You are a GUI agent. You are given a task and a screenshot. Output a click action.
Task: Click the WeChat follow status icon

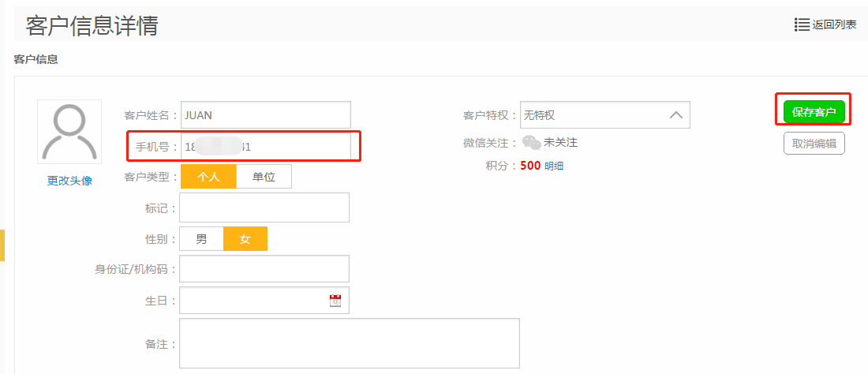point(532,143)
